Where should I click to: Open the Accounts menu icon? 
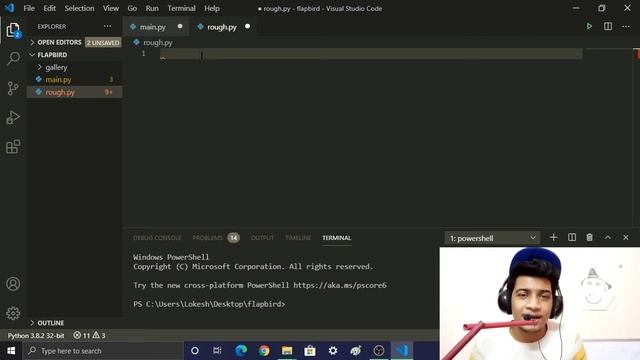[x=13, y=284]
